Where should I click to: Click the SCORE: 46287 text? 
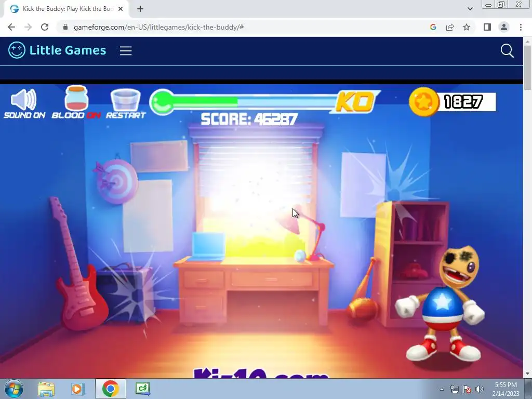(249, 119)
